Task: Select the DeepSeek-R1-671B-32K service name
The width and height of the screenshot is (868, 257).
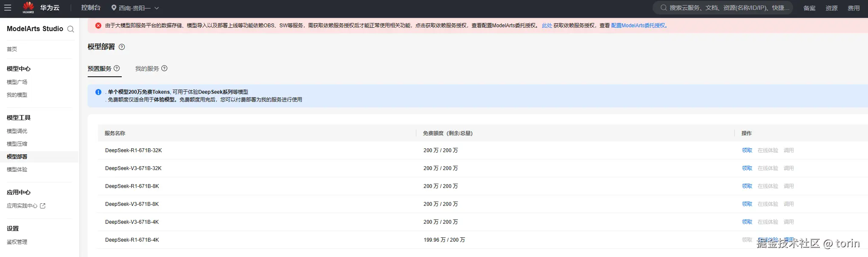Action: (x=134, y=150)
